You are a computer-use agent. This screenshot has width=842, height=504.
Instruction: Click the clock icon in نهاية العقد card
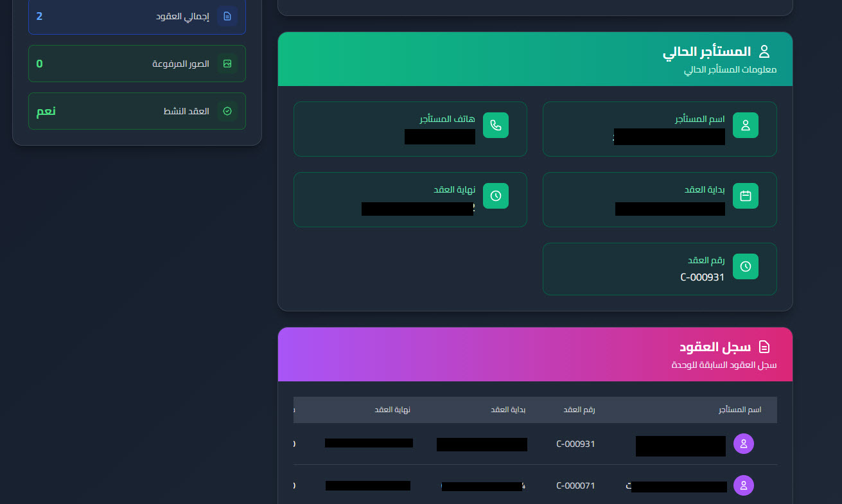tap(496, 196)
